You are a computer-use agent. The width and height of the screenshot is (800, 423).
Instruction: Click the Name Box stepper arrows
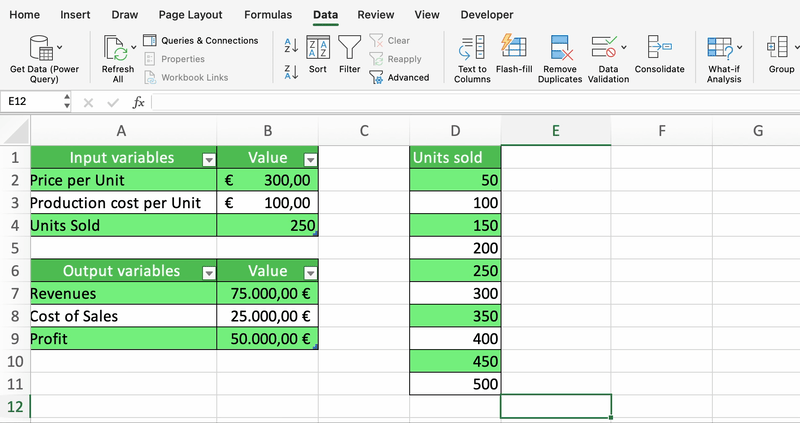coord(67,101)
